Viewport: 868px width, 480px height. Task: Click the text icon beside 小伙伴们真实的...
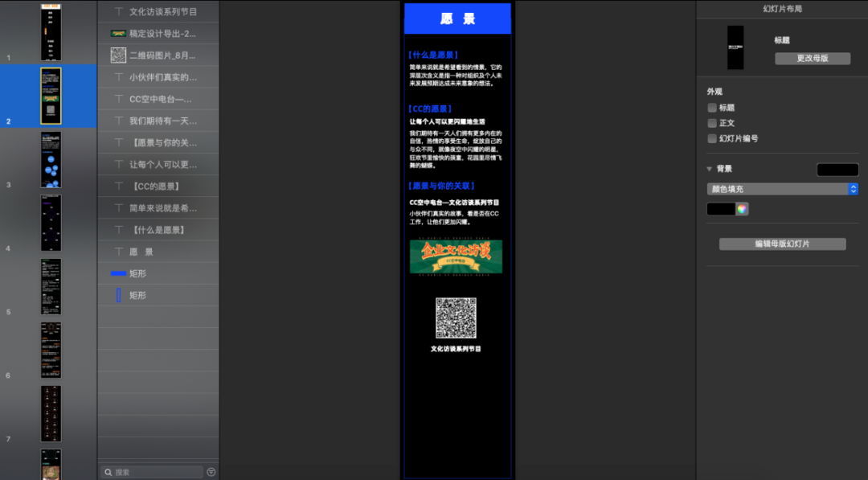[x=118, y=77]
